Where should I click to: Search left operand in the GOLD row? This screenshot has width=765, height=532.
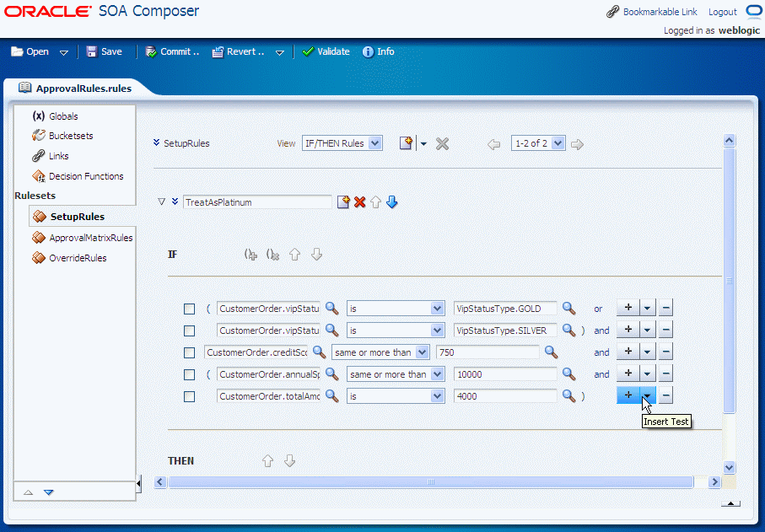click(331, 309)
